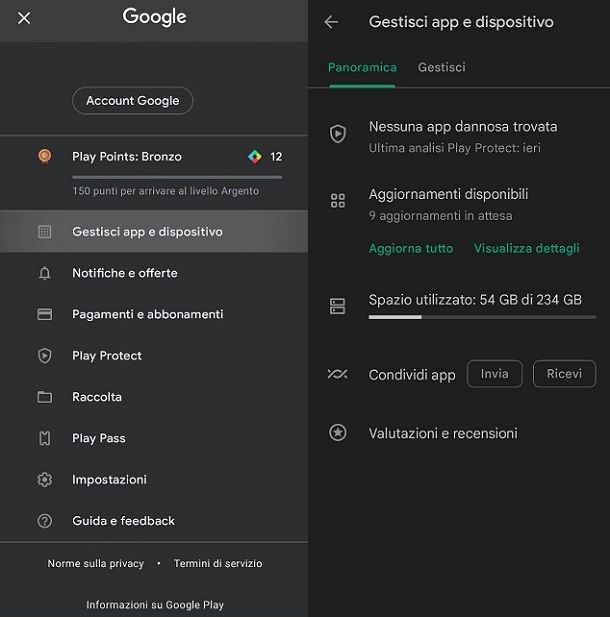Viewport: 610px width, 617px height.
Task: Tap the apps grid icon beside Aggiornamenti disponibili
Action: (338, 201)
